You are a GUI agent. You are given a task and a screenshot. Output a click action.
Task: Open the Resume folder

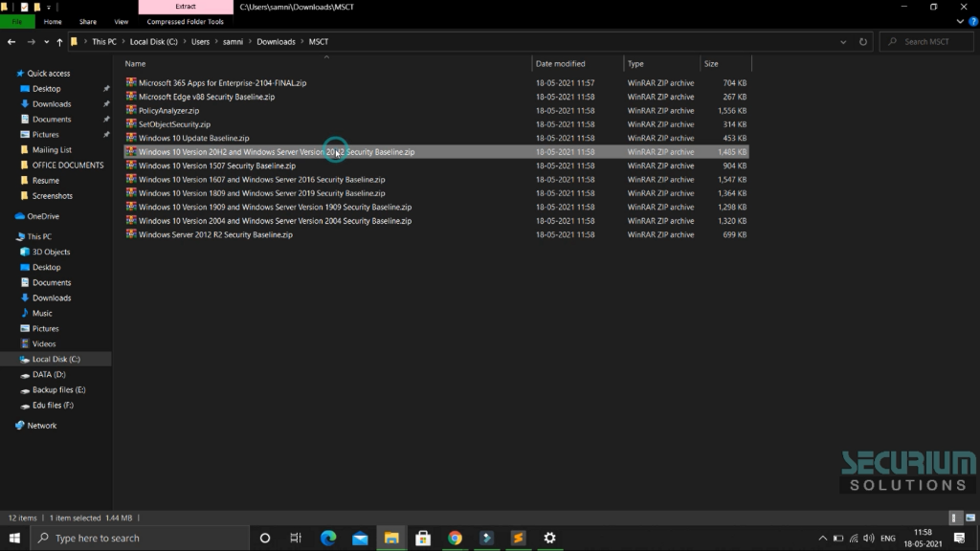point(46,181)
